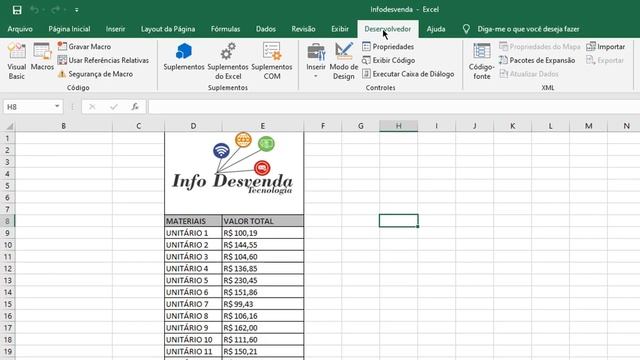Image resolution: width=640 pixels, height=360 pixels.
Task: Select the VALOR TOTAL header cell
Action: [x=263, y=221]
